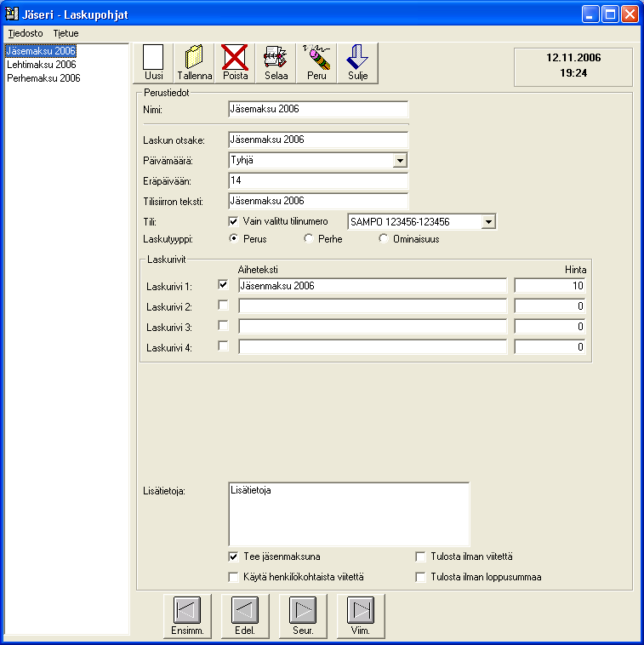Uncheck Tee jäsenmaksuna
Viewport: 644px width, 645px height.
[233, 557]
